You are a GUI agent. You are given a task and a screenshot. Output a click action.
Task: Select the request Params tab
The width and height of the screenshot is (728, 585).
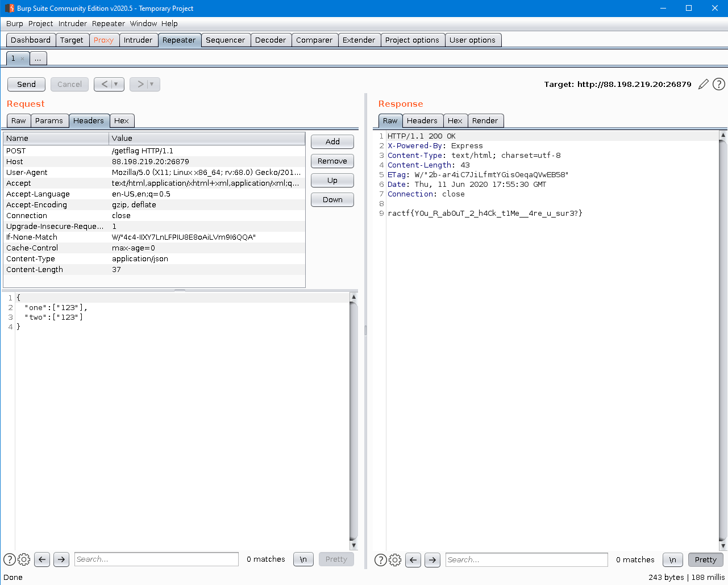49,121
